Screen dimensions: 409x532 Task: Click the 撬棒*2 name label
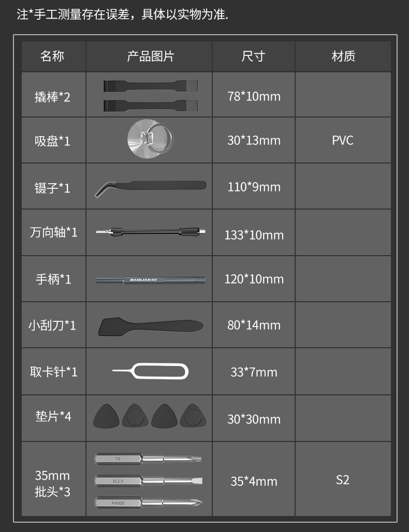pos(52,96)
